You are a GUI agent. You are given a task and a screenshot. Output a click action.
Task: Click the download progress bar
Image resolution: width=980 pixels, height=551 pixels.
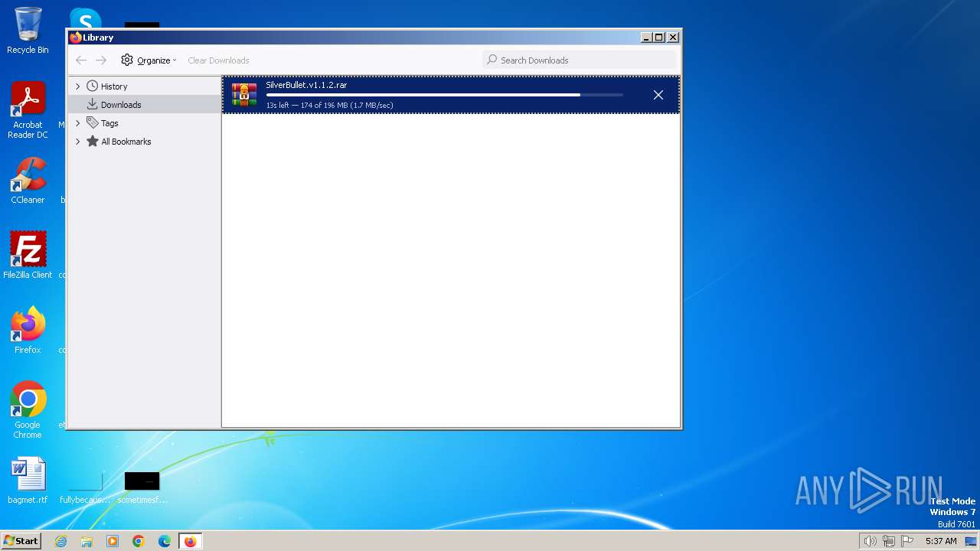tap(444, 95)
